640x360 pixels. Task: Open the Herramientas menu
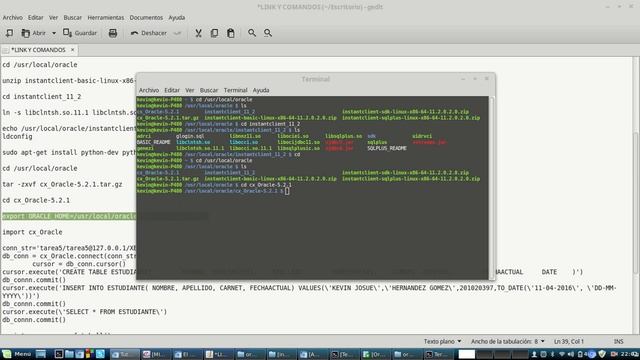click(106, 18)
